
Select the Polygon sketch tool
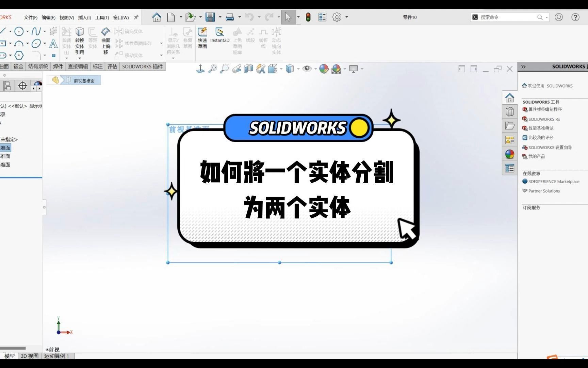pos(19,55)
